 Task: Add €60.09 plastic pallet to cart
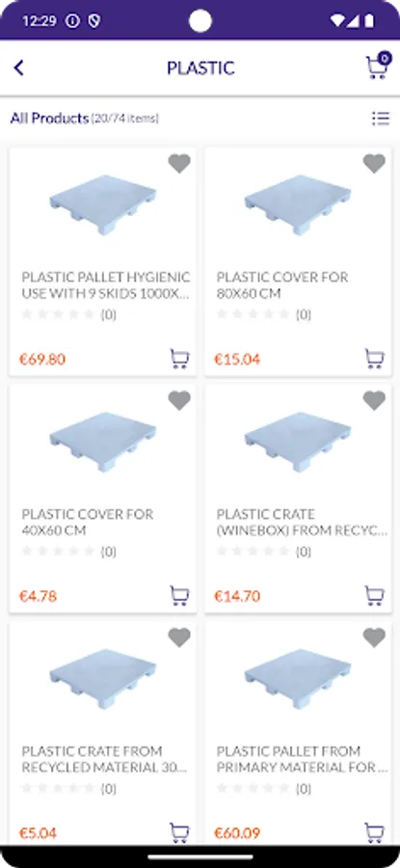(x=375, y=832)
